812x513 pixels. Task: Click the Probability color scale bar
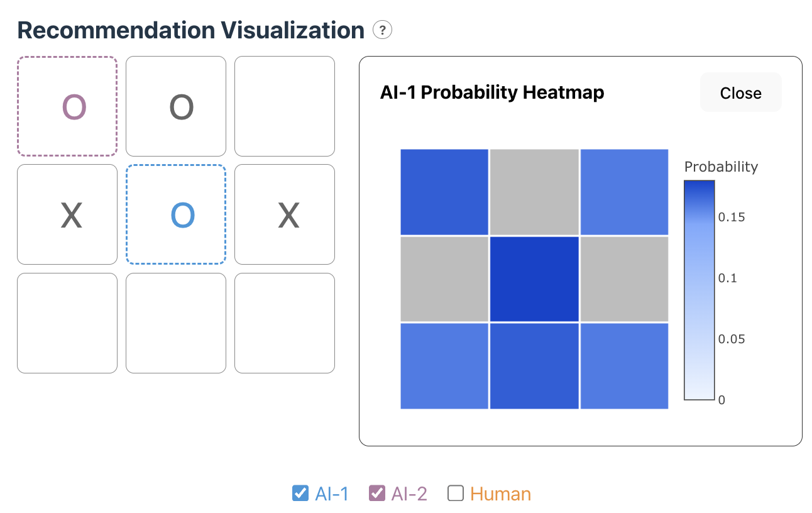pos(699,289)
